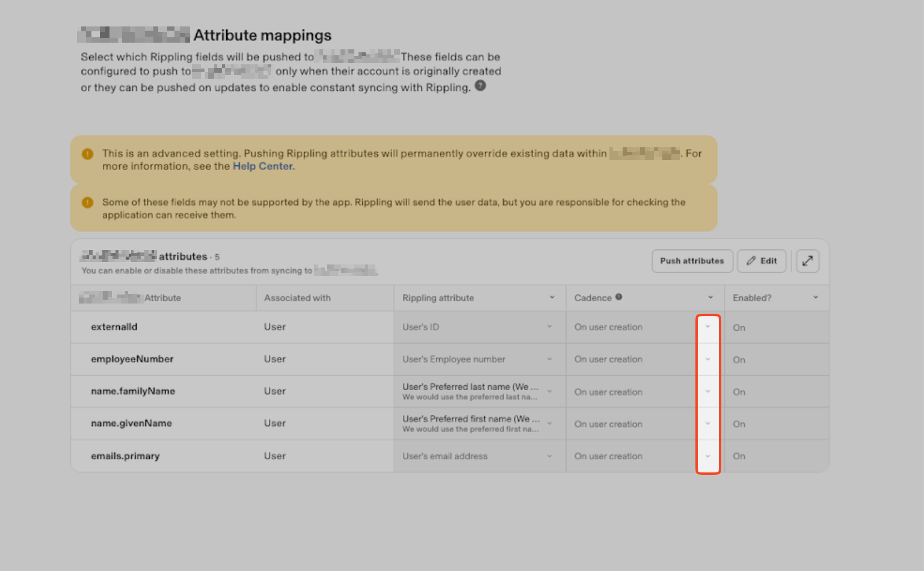This screenshot has height=571, width=924.
Task: Open the User's Employee number attribute dropdown
Action: (x=549, y=359)
